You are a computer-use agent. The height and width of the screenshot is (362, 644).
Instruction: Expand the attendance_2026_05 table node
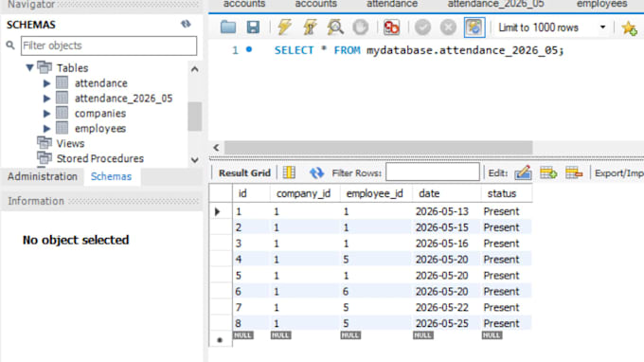[46, 99]
